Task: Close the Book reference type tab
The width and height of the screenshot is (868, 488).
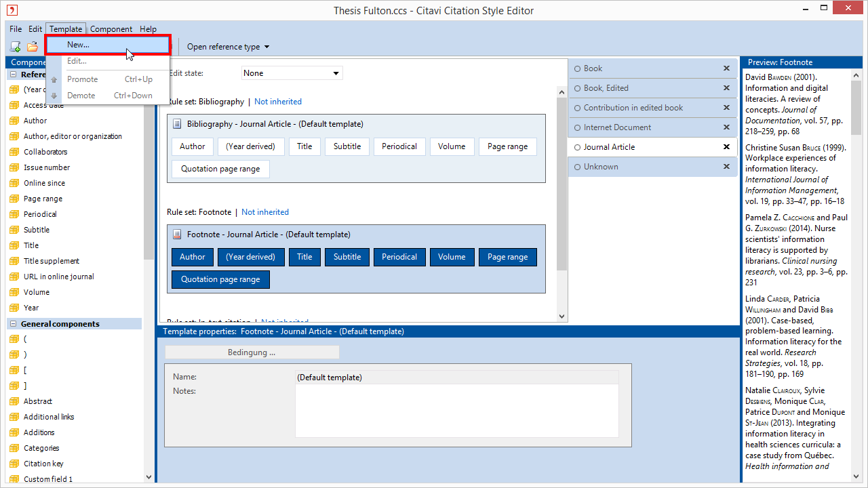Action: (726, 68)
